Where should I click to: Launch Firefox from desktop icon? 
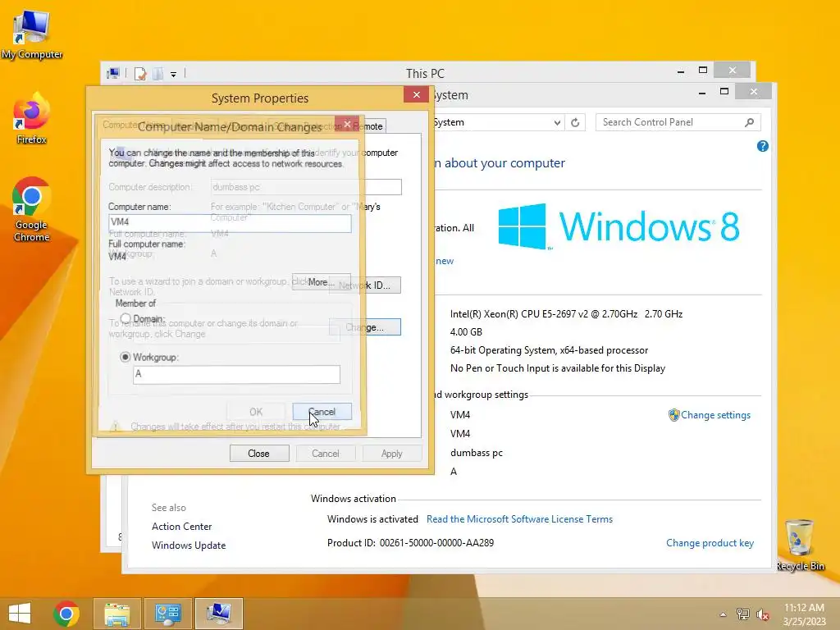tap(32, 118)
